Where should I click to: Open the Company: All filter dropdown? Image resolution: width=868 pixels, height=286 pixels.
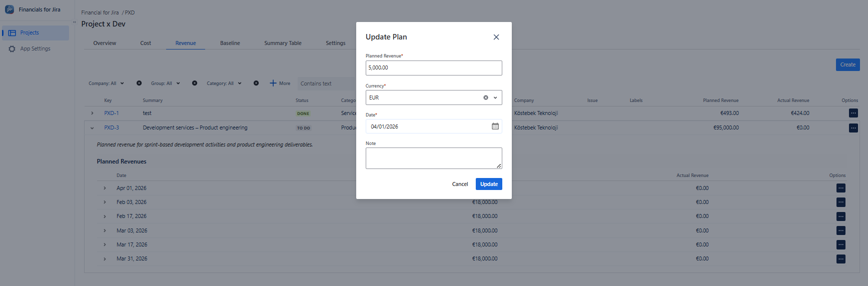click(x=106, y=83)
